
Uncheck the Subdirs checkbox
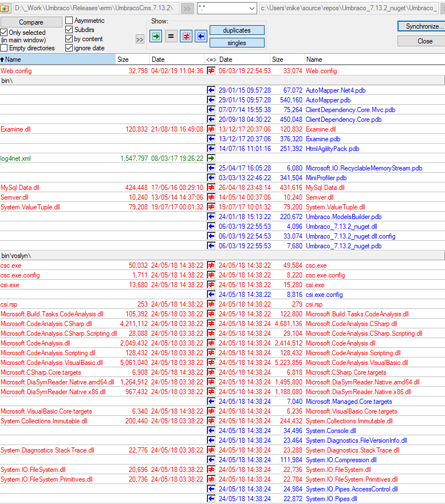tap(69, 30)
